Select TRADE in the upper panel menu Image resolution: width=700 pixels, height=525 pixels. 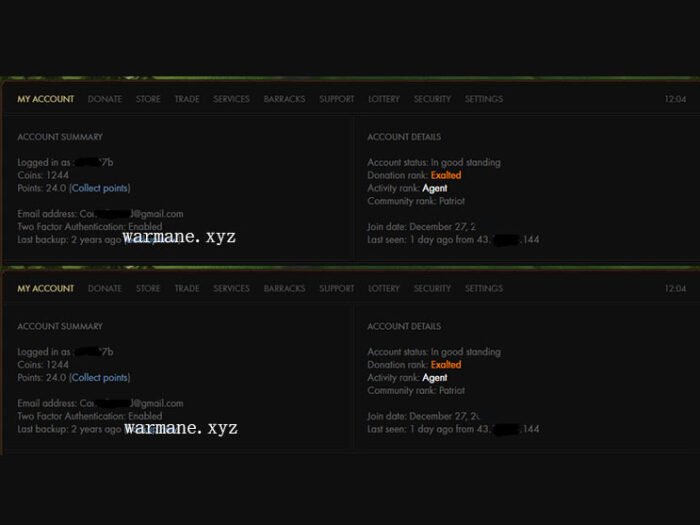point(187,99)
